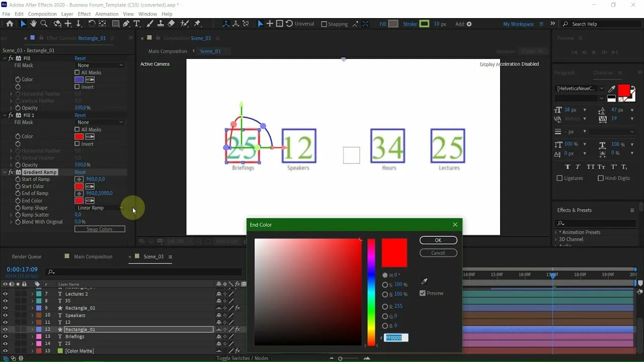The image size is (644, 362).
Task: Click the Start Color eyedropper icon
Action: tap(90, 187)
